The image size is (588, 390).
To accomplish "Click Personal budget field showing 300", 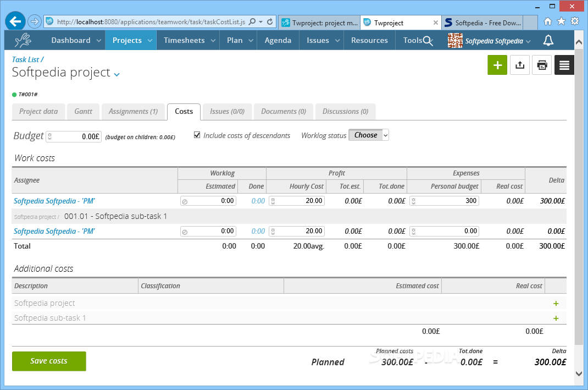I will coord(444,201).
